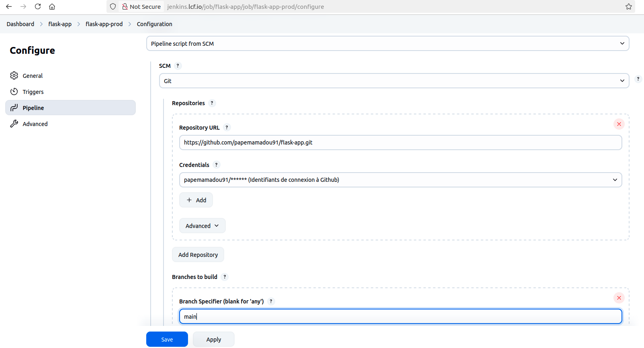
Task: Navigate to flask-app breadcrumb link
Action: click(x=60, y=24)
